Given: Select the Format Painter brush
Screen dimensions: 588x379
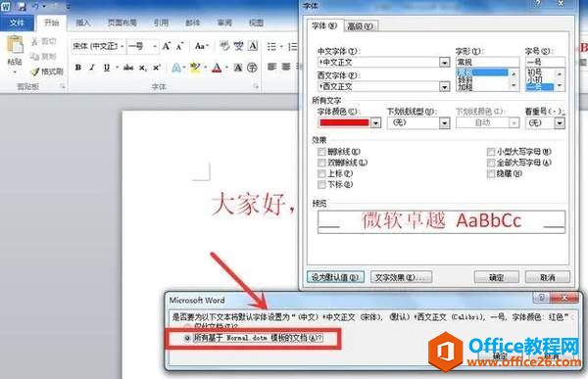Looking at the screenshot, I should pos(35,71).
